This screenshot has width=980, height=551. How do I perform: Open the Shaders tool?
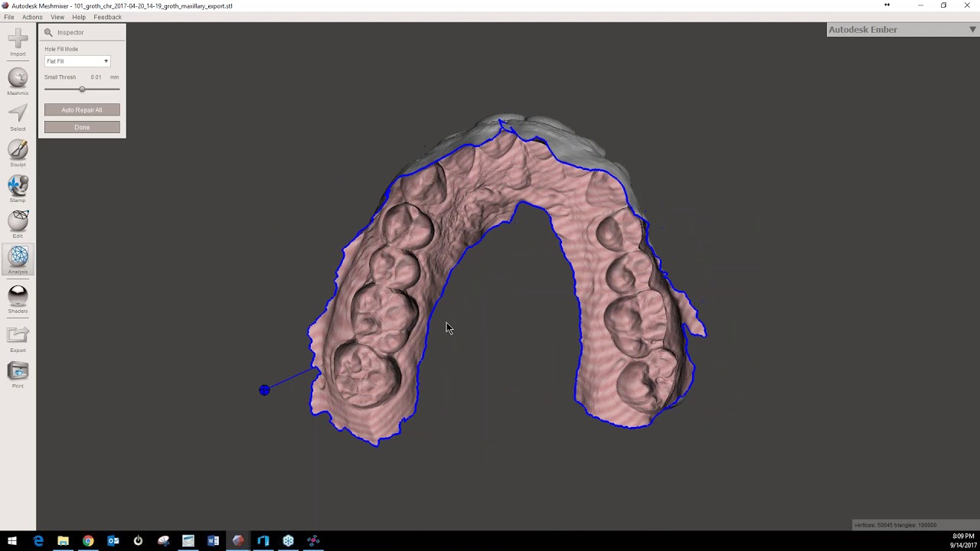(x=18, y=299)
